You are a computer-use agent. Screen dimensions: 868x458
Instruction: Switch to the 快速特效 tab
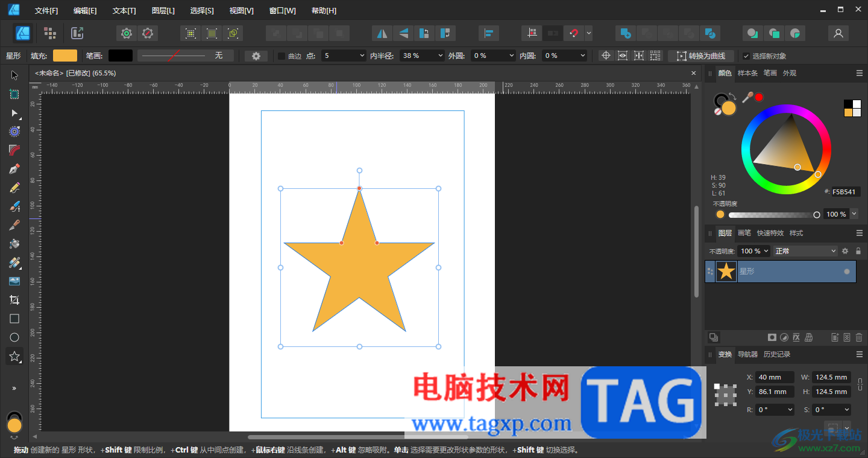tap(770, 233)
